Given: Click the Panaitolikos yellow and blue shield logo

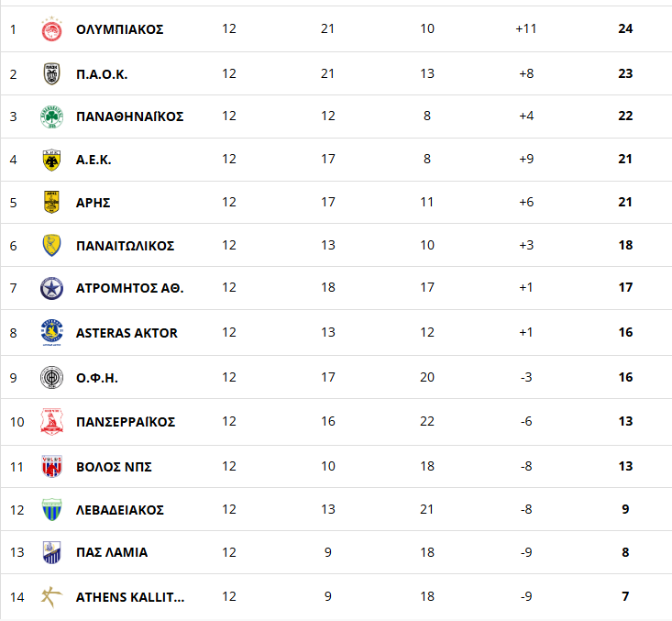Looking at the screenshot, I should pyautogui.click(x=52, y=245).
